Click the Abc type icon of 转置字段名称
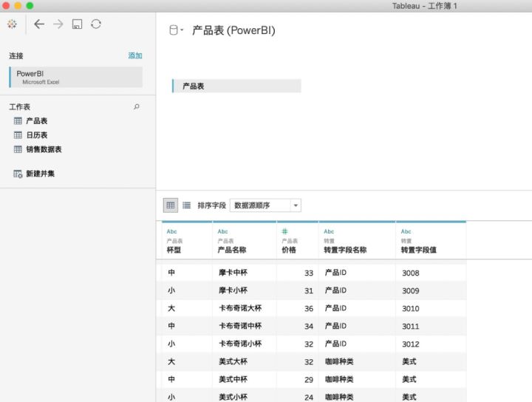This screenshot has width=532, height=402. coord(329,232)
